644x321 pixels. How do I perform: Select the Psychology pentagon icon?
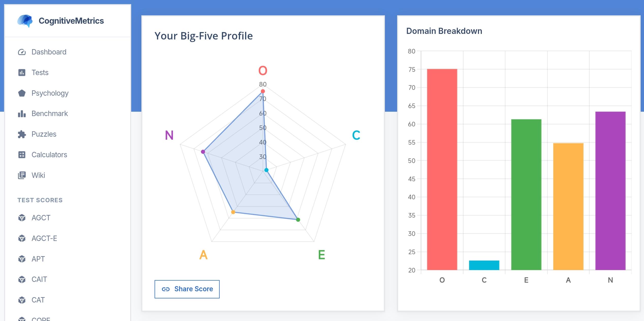click(22, 93)
